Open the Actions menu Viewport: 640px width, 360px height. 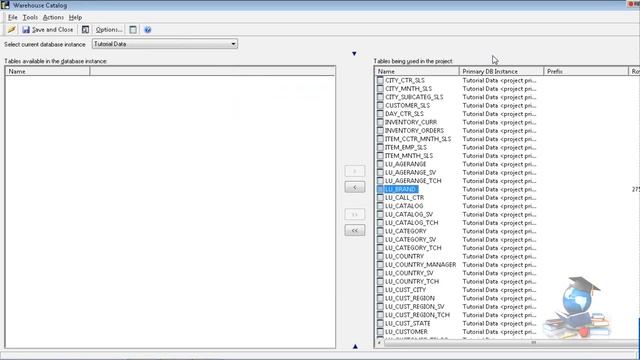point(53,17)
